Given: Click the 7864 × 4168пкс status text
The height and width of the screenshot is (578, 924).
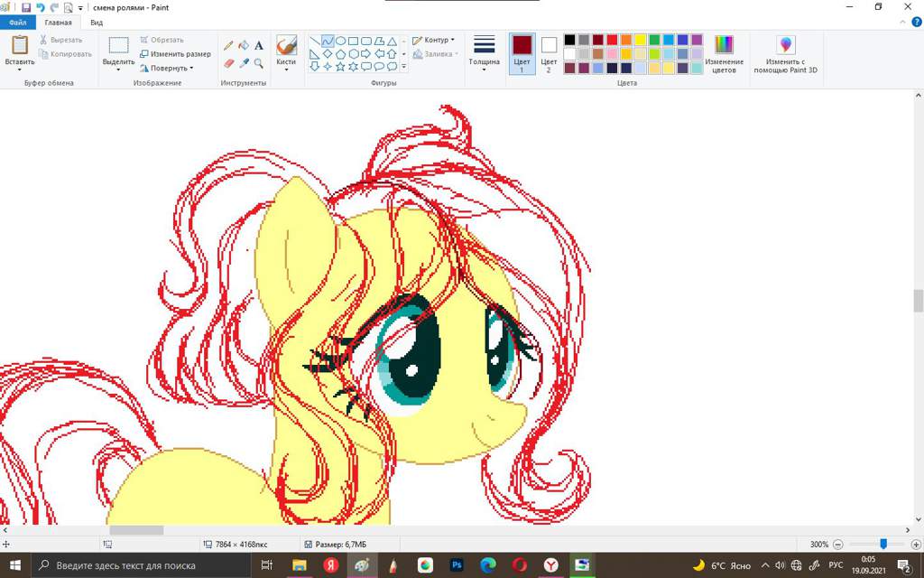Looking at the screenshot, I should [x=241, y=545].
